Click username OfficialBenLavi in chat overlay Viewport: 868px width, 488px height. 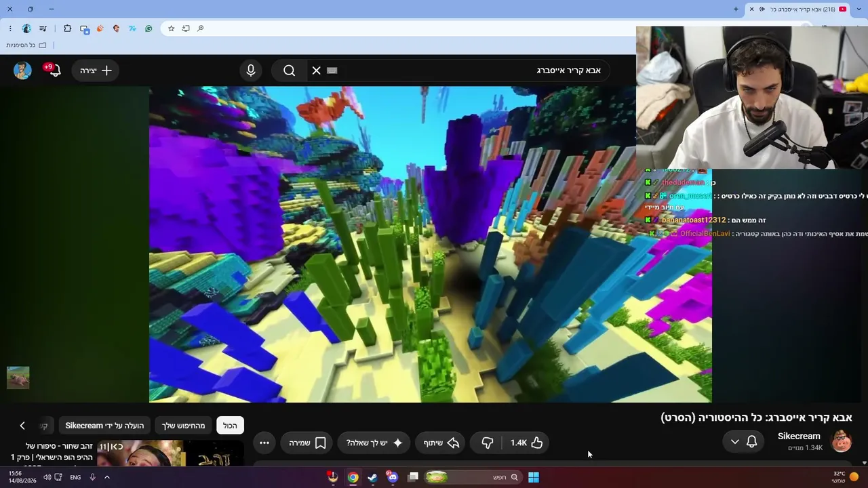[705, 234]
